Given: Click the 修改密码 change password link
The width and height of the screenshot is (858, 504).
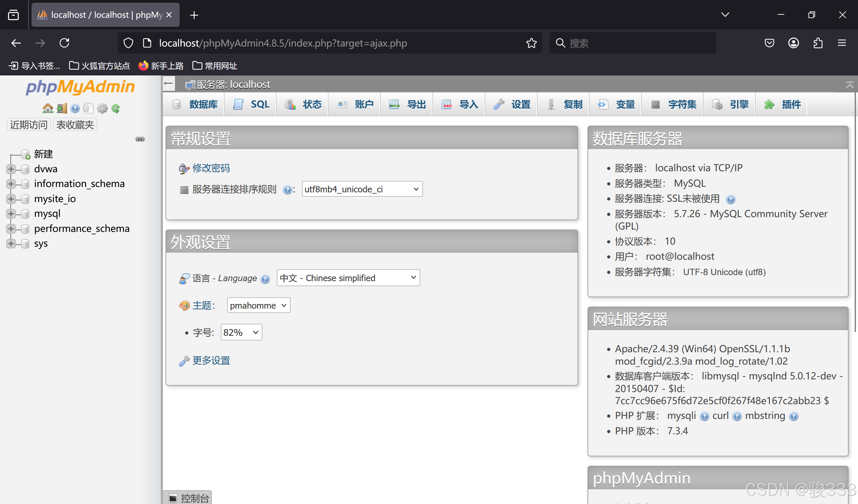Looking at the screenshot, I should click(x=211, y=168).
